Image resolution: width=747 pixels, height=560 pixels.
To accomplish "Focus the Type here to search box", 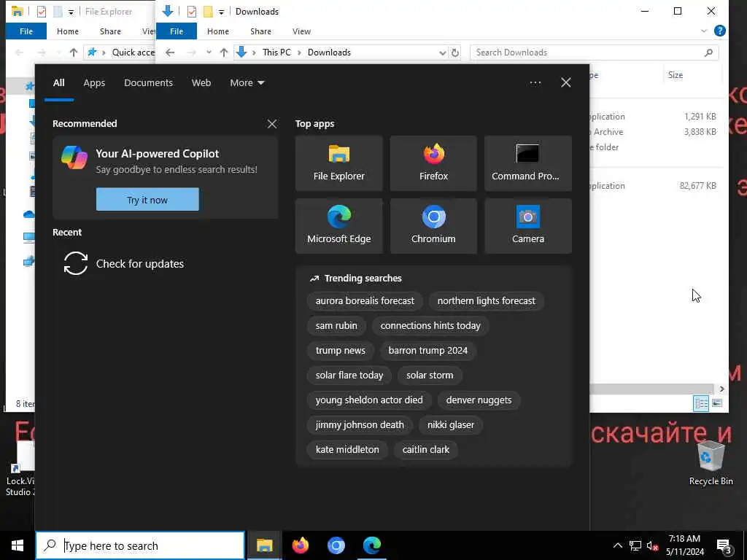I will tap(141, 545).
